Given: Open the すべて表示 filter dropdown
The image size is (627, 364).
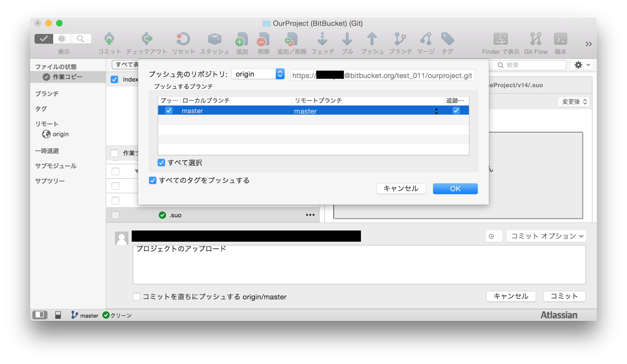Looking at the screenshot, I should (x=125, y=65).
